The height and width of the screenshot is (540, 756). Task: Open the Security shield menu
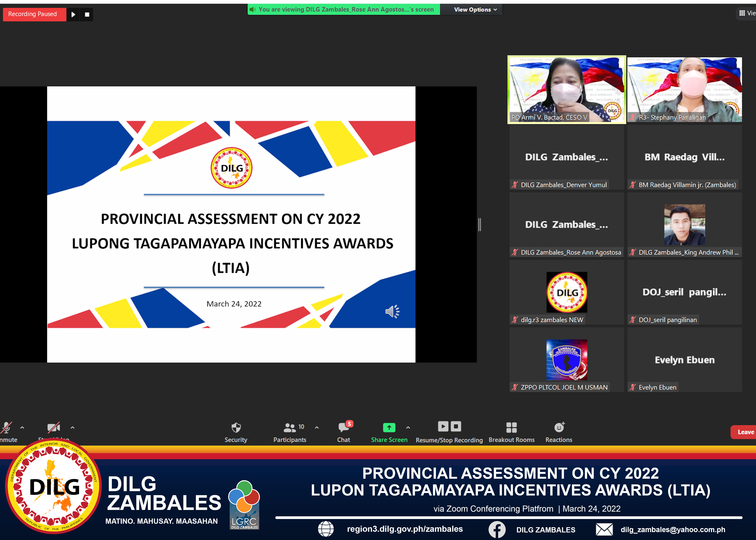(x=236, y=432)
